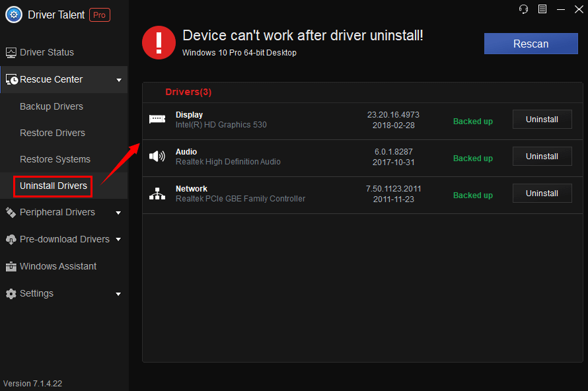Viewport: 588px width, 391px height.
Task: Click the Peripheral Drivers plug icon
Action: [11, 213]
